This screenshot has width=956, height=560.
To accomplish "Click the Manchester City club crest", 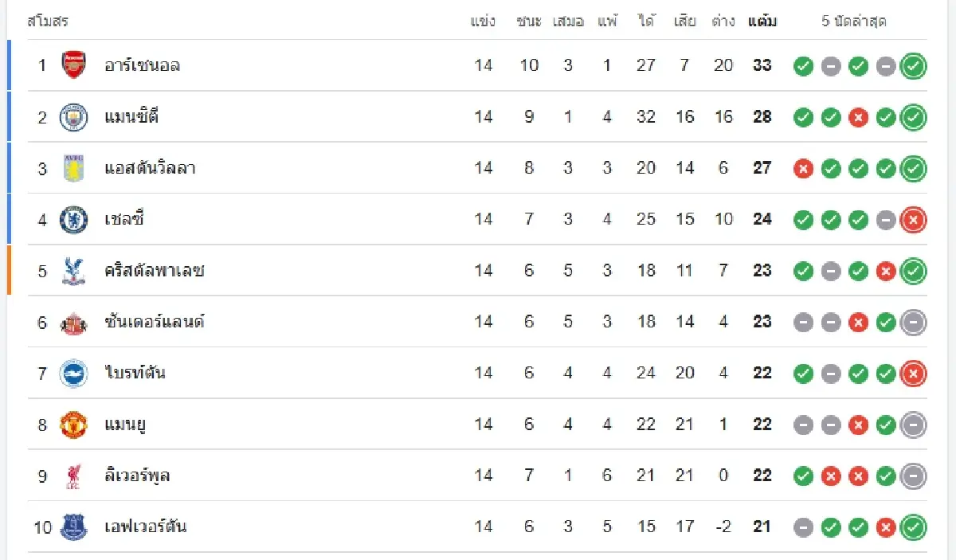I will click(x=74, y=117).
